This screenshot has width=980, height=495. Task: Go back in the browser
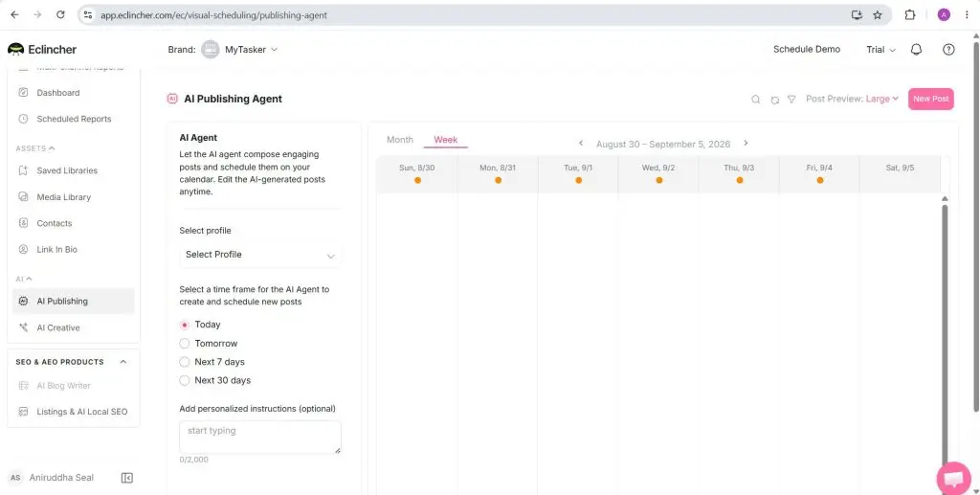coord(15,15)
